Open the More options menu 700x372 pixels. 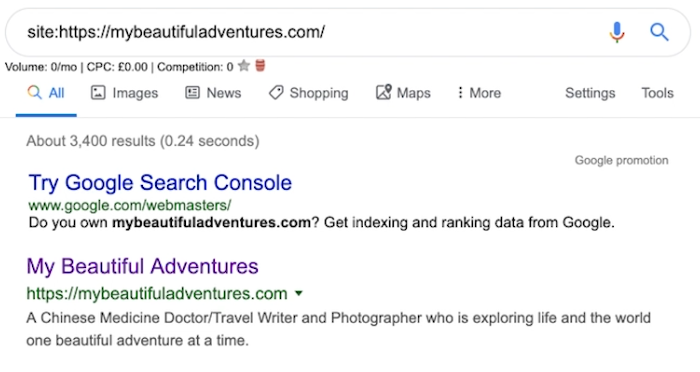coord(479,93)
